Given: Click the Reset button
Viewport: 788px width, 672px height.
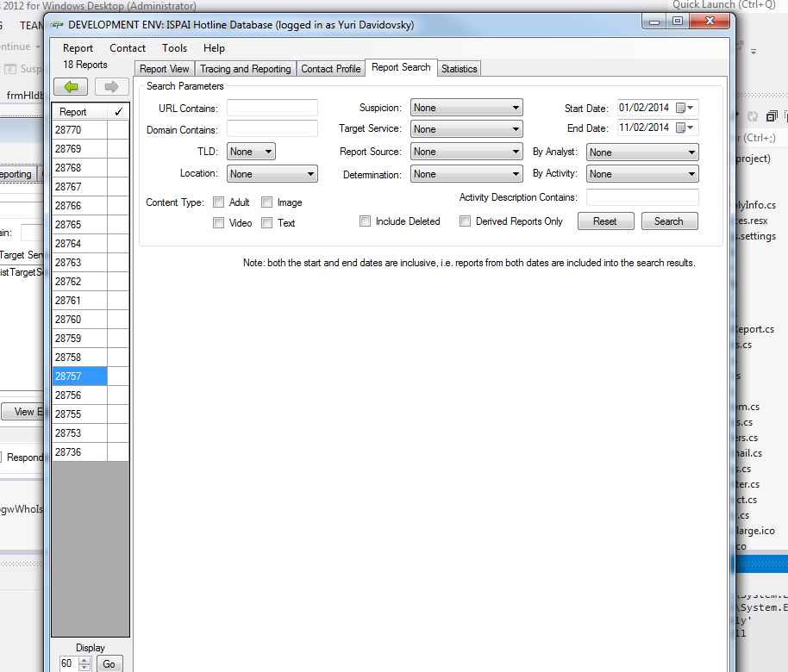Looking at the screenshot, I should pyautogui.click(x=604, y=221).
